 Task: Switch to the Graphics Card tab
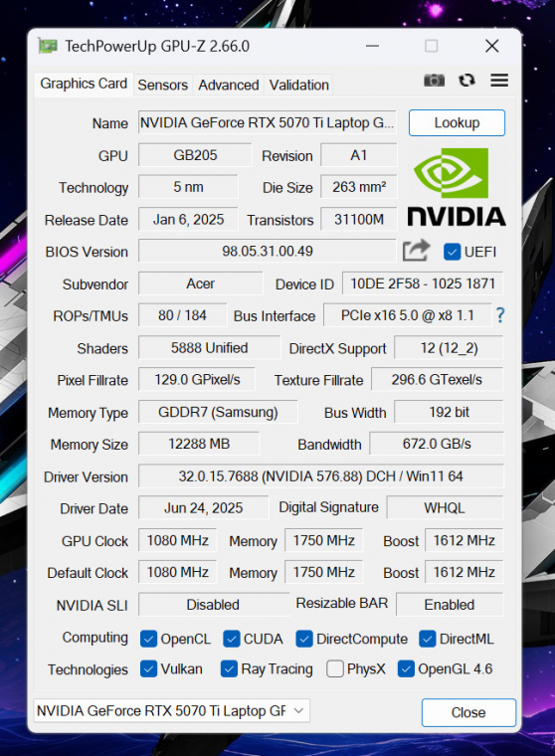click(84, 84)
